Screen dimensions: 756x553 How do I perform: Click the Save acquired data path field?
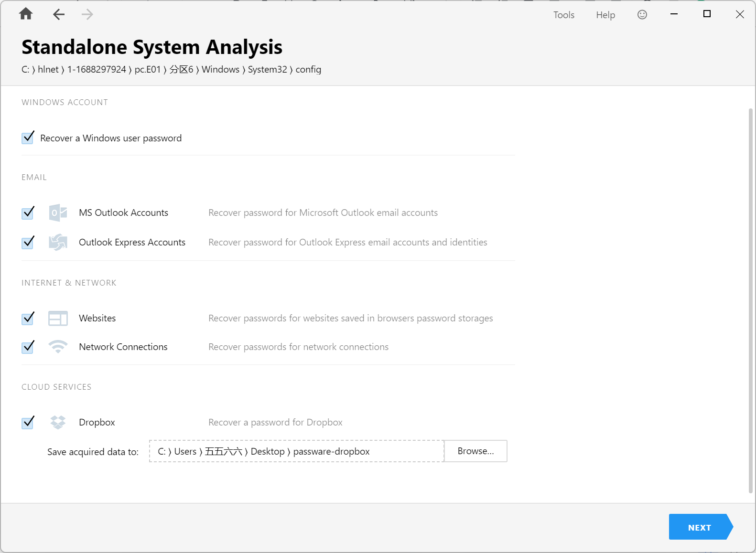(x=296, y=451)
